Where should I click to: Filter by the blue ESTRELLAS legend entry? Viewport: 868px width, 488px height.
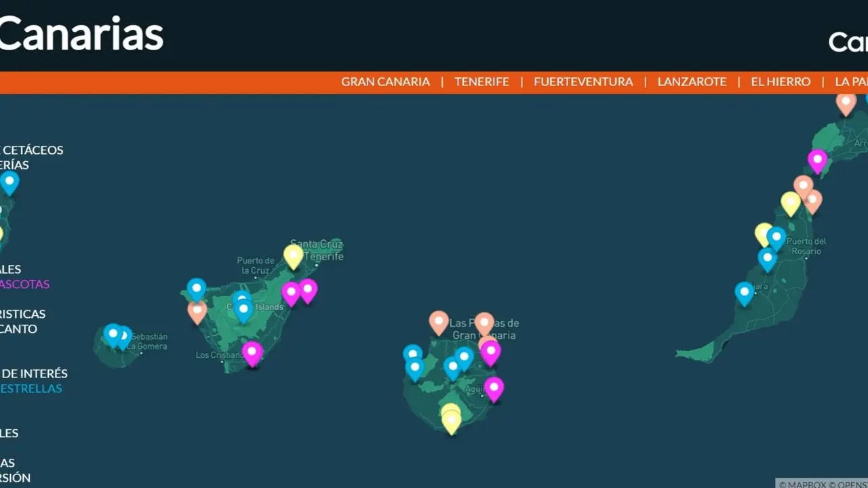(31, 388)
